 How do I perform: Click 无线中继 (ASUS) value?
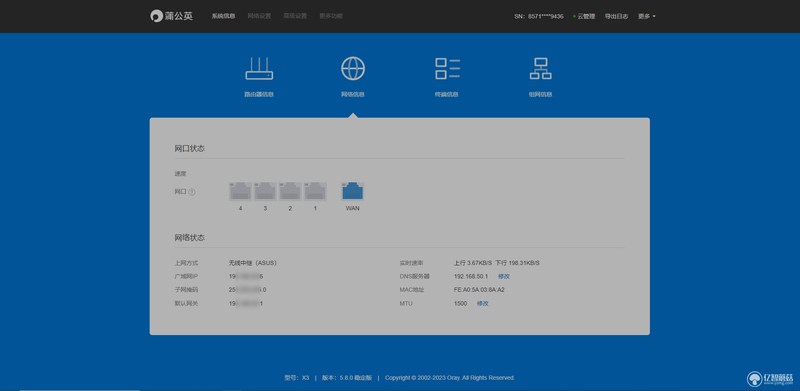[x=253, y=263]
